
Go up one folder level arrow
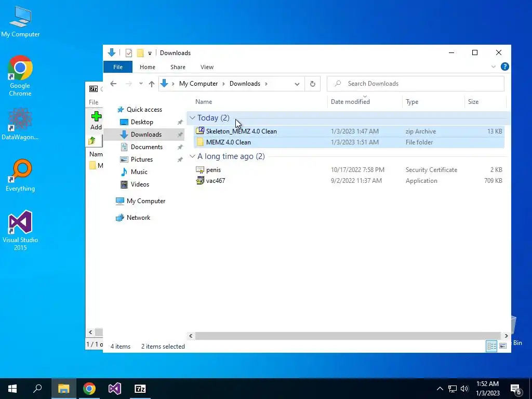152,84
